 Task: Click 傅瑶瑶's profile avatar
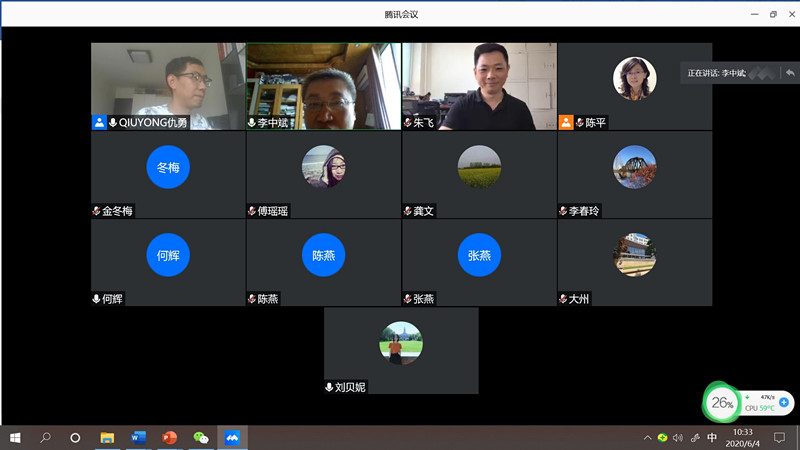pyautogui.click(x=324, y=167)
